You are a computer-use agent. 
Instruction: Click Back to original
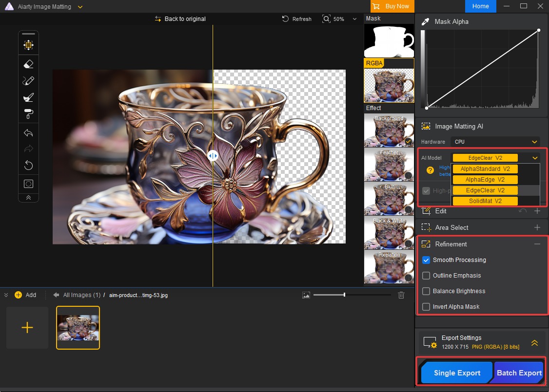[x=180, y=19]
